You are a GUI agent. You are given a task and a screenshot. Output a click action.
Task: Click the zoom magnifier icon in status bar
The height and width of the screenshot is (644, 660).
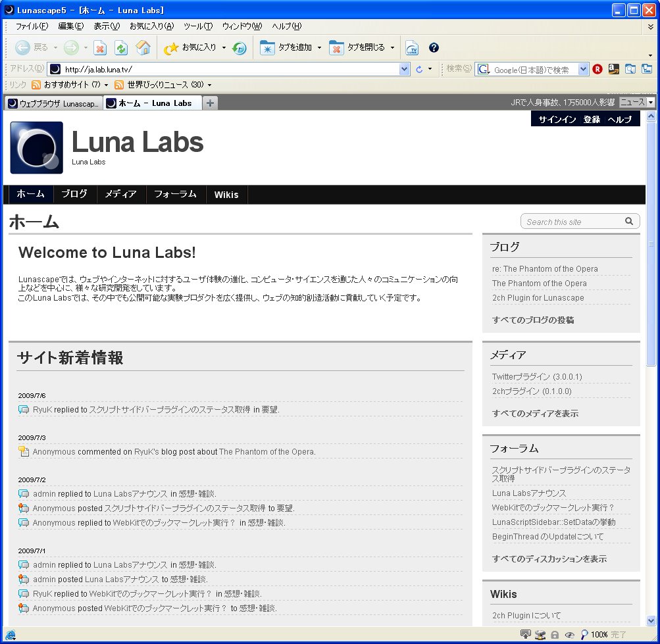(x=584, y=634)
